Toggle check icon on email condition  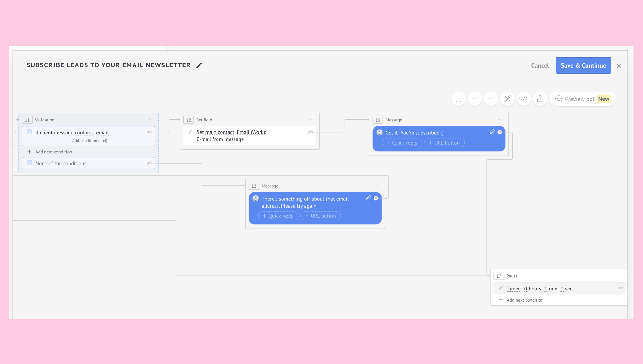(x=30, y=132)
